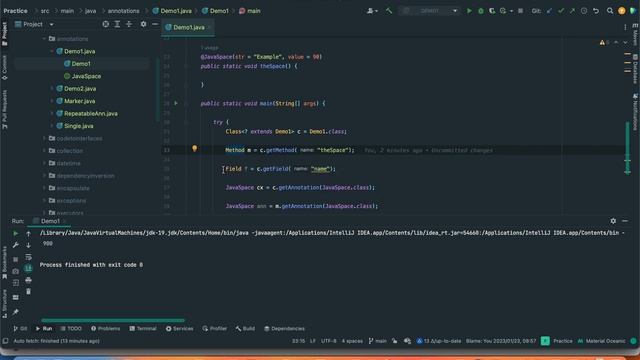640x360 pixels.
Task: Open Run panel wrench settings icon
Action: 16,245
